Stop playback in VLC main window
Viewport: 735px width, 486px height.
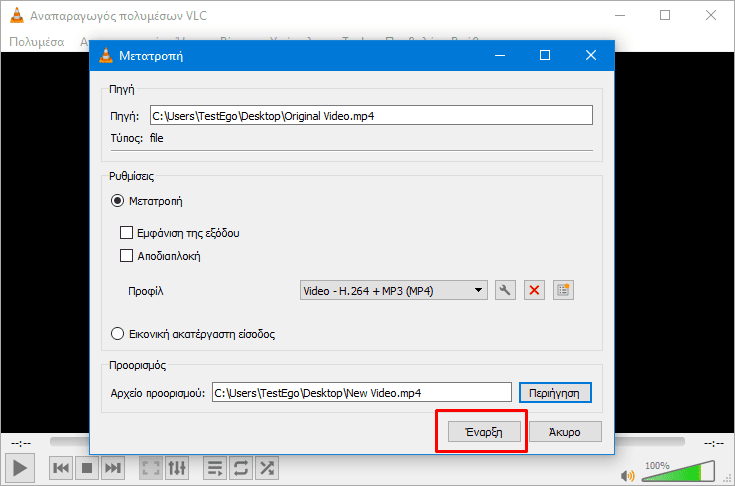87,468
